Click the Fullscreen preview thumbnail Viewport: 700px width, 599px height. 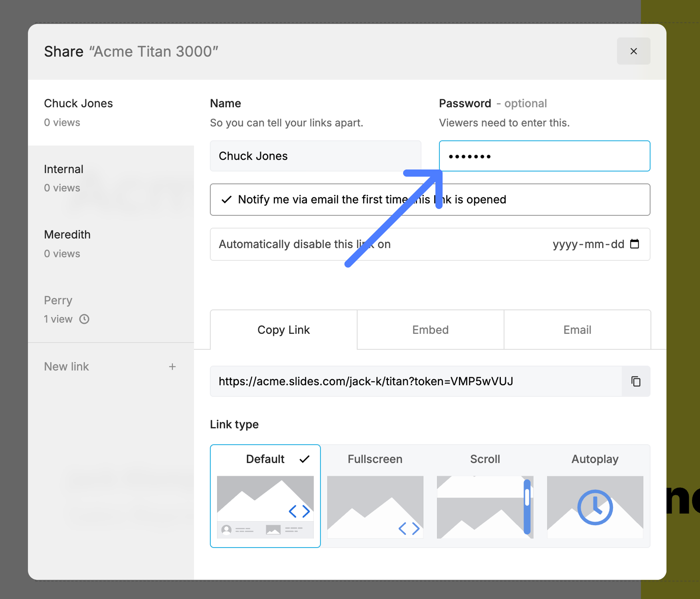[x=375, y=507]
